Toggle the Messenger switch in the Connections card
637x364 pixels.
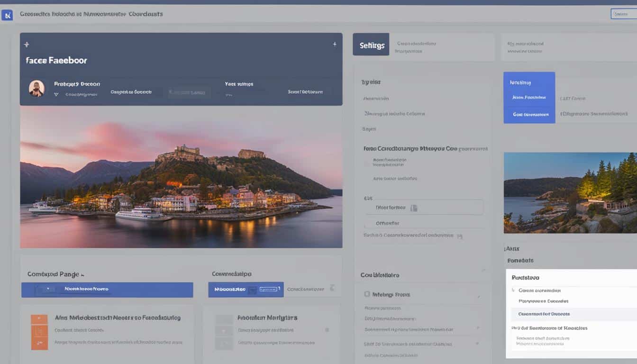click(x=267, y=290)
